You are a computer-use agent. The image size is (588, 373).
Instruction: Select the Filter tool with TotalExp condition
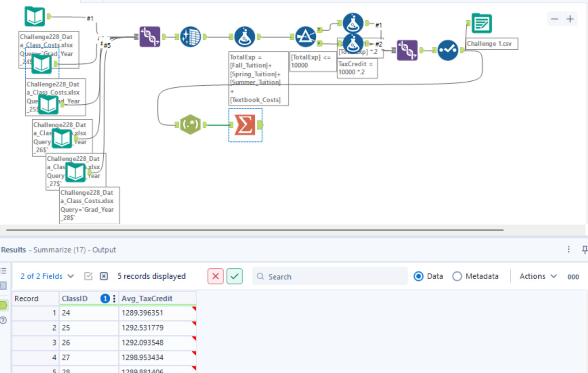point(306,37)
